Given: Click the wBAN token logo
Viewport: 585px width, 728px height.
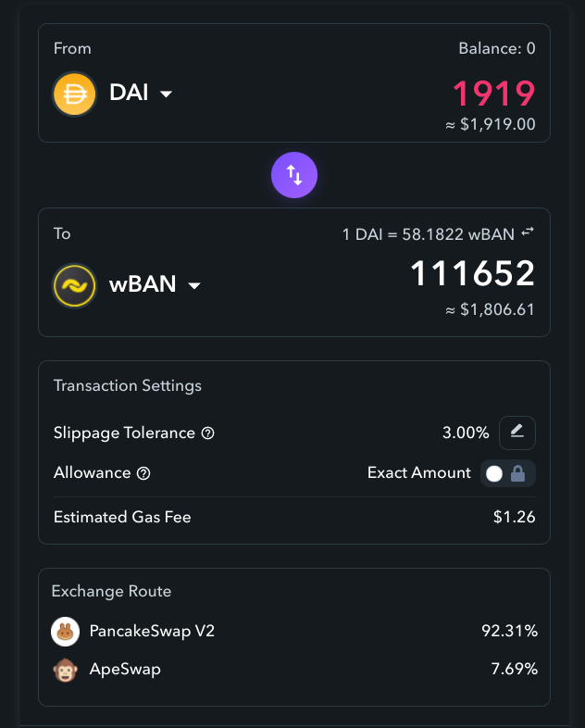Looking at the screenshot, I should click(75, 285).
